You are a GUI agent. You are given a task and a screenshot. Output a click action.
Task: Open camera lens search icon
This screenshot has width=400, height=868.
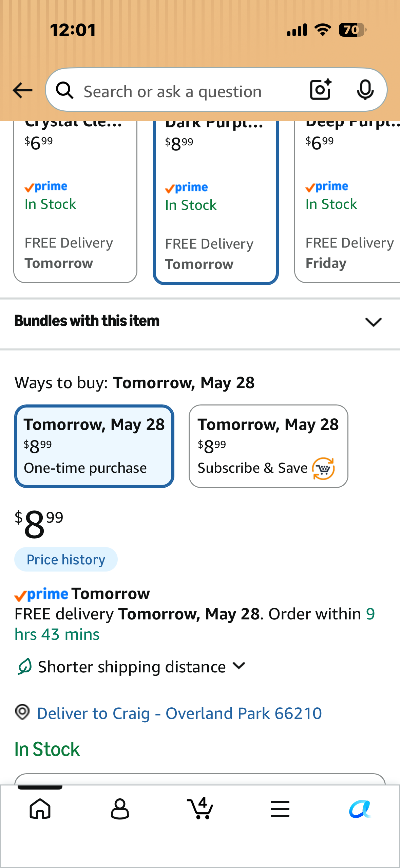(321, 90)
